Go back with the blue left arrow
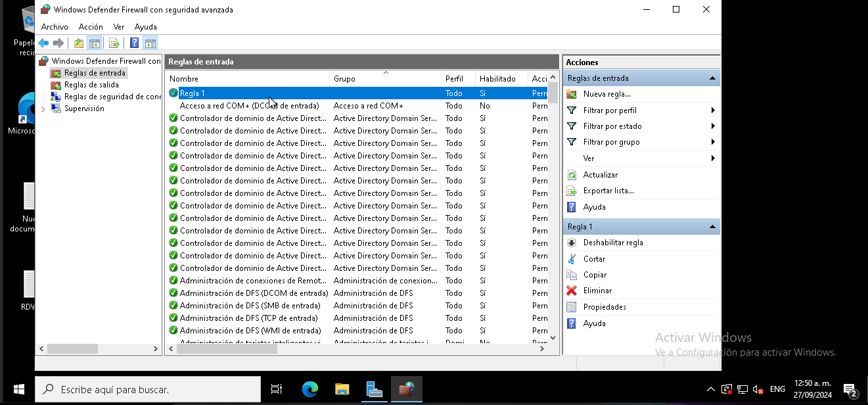The height and width of the screenshot is (405, 868). (44, 43)
